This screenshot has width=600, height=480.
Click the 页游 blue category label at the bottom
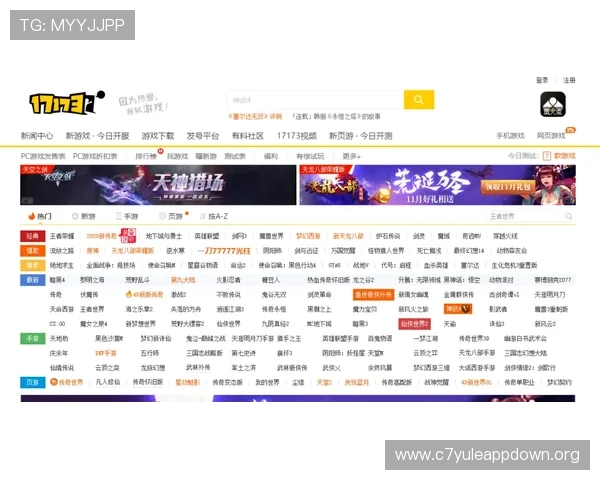point(33,382)
